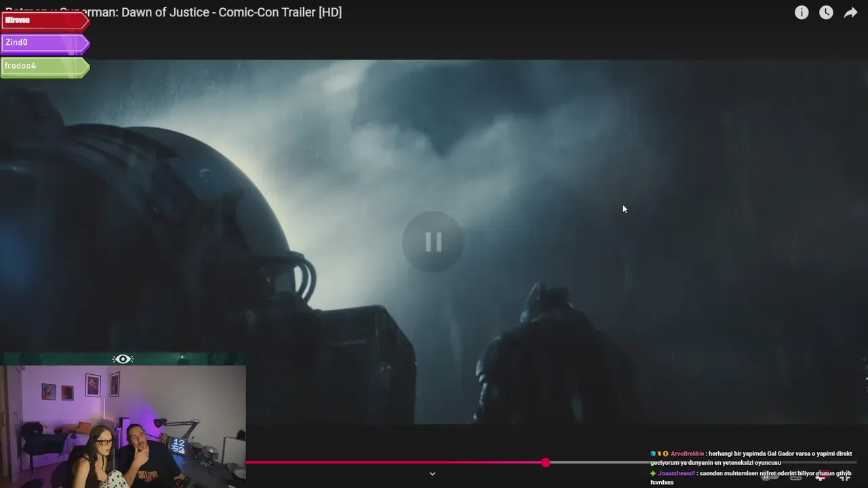The height and width of the screenshot is (488, 868).
Task: Add video to Watch Later clock icon
Action: pyautogui.click(x=826, y=13)
